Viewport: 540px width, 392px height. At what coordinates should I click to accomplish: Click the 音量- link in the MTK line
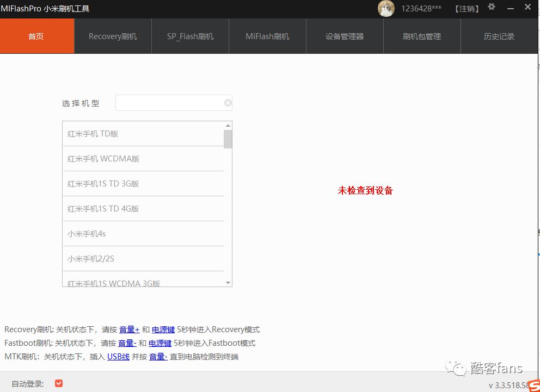tap(158, 357)
